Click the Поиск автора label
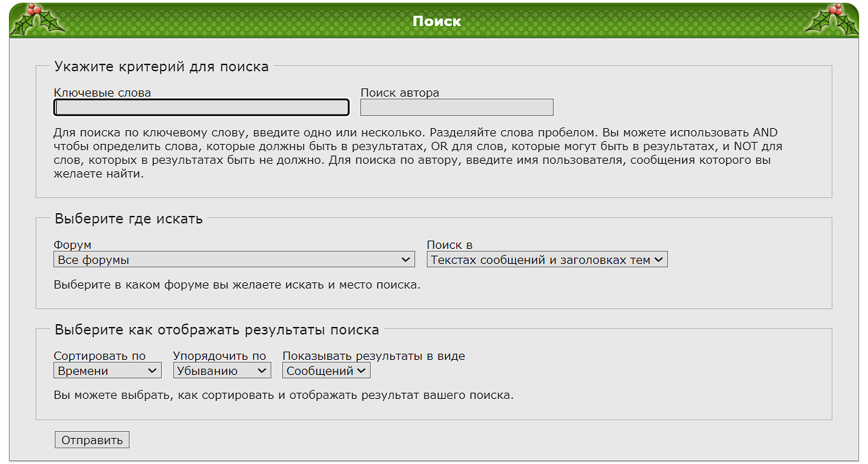Viewport: 868px width, 464px height. click(399, 93)
